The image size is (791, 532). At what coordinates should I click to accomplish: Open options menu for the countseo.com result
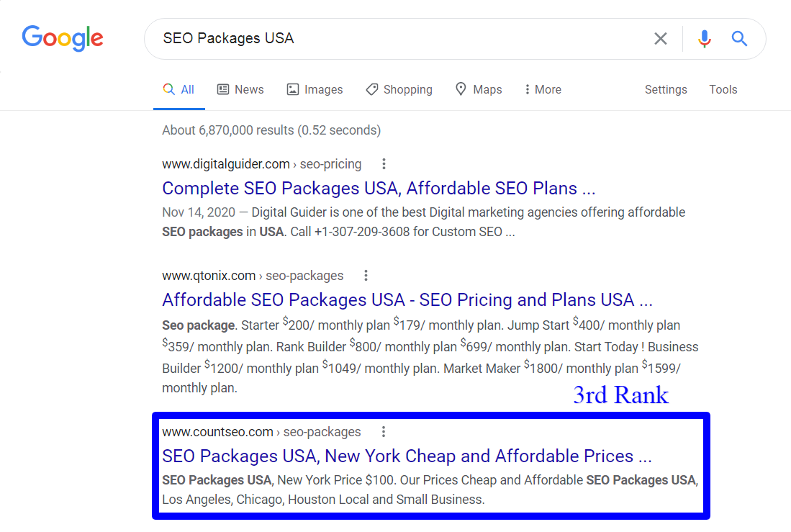click(384, 432)
